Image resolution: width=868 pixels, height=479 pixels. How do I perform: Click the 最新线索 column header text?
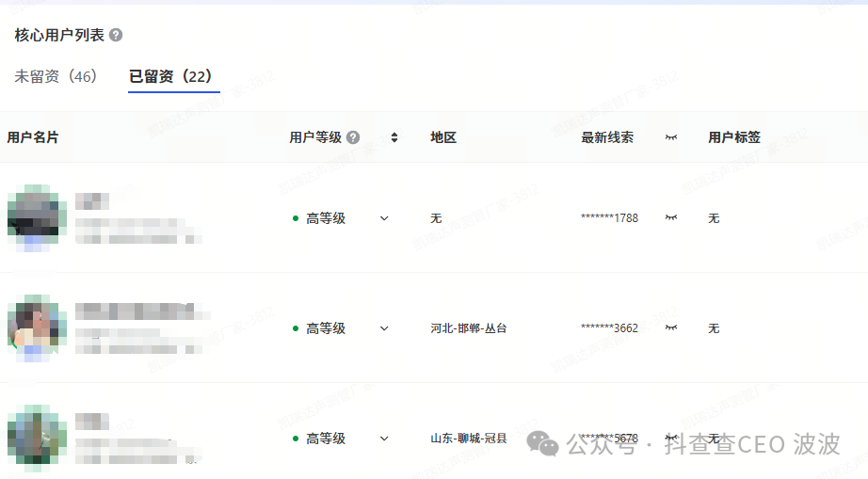[x=607, y=137]
